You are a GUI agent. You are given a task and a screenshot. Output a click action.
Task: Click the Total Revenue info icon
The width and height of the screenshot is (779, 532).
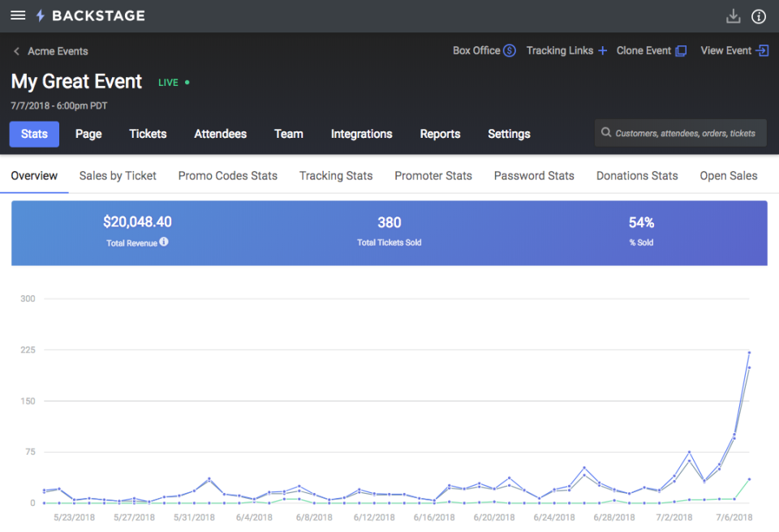click(164, 242)
